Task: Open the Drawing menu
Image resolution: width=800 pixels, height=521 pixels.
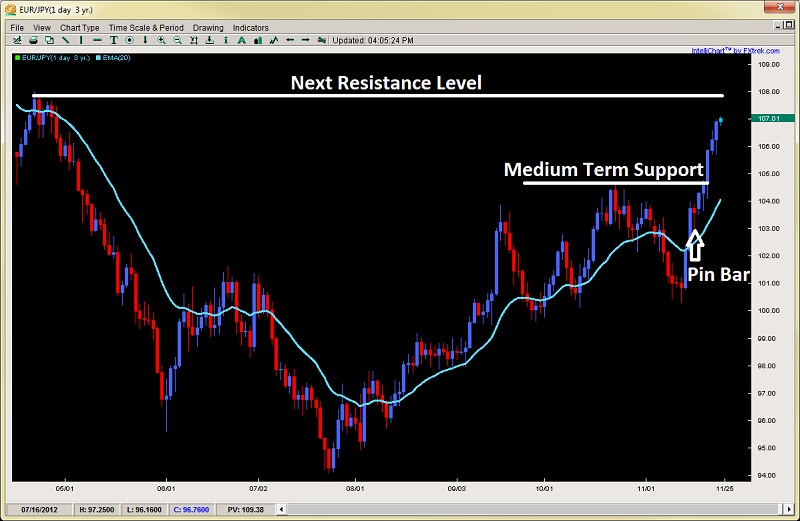Action: click(208, 28)
